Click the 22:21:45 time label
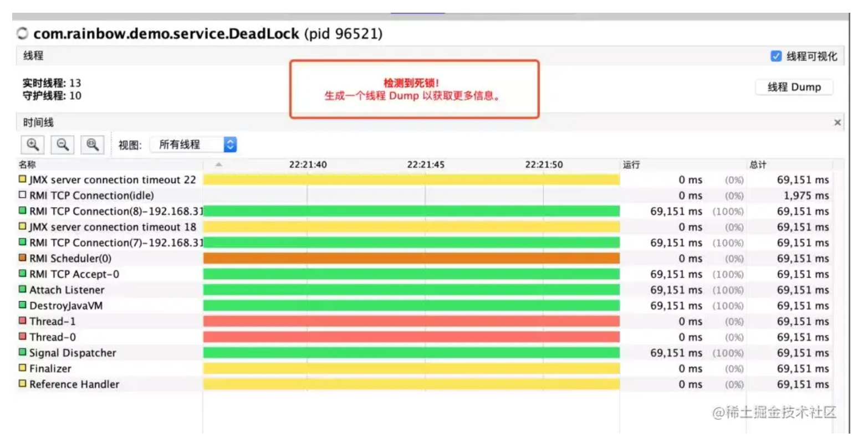 426,164
